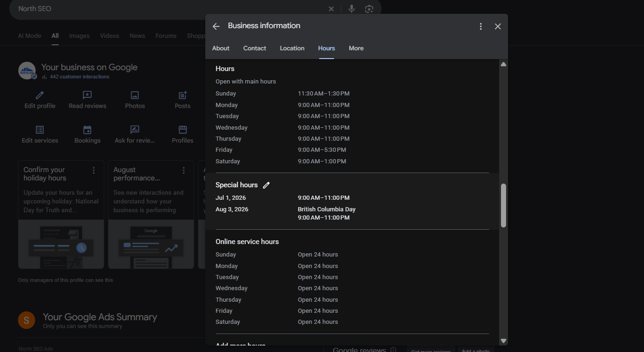
Task: Switch to the Contact tab
Action: pyautogui.click(x=255, y=48)
